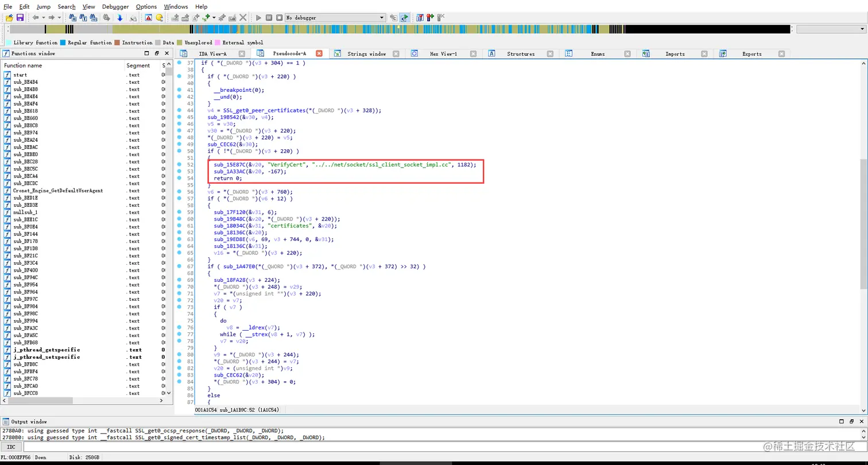The image size is (868, 465).
Task: Click the gray X cancel toolbar icon
Action: point(243,18)
